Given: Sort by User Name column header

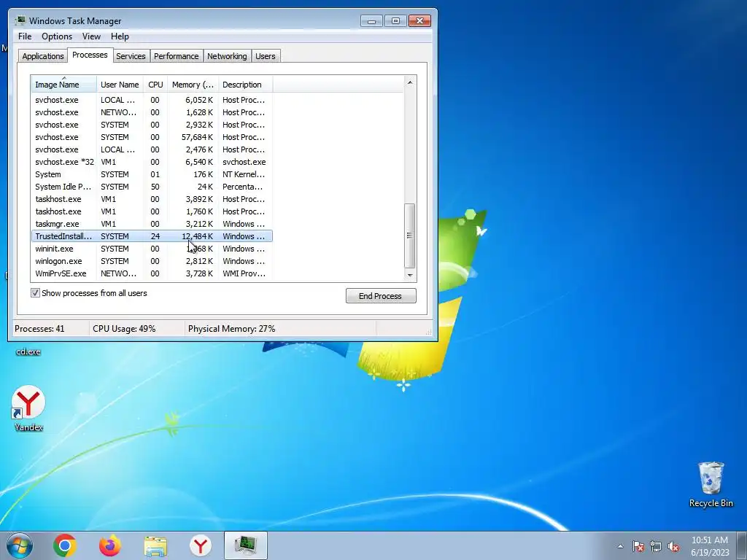Looking at the screenshot, I should (120, 85).
